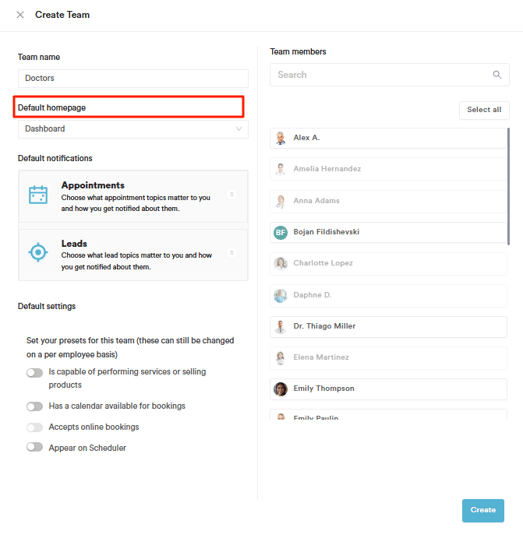Click the team members list scrollbar
Viewport: 523px width, 538px height.
click(x=508, y=186)
